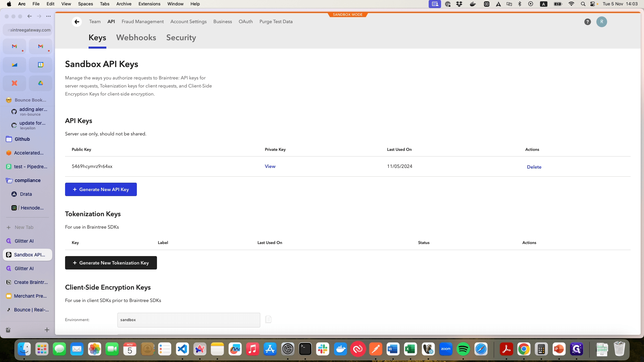The height and width of the screenshot is (362, 644).
Task: Open pinned Google Calendar tab
Action: [x=41, y=65]
